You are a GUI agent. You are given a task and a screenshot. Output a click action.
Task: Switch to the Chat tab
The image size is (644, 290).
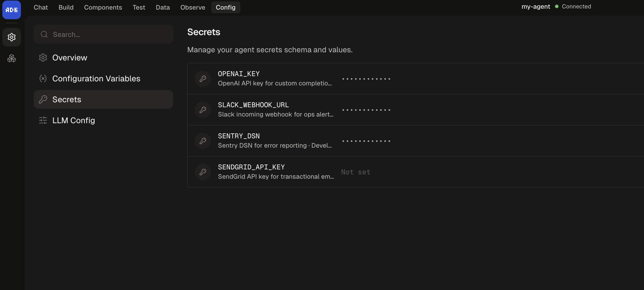tap(41, 7)
